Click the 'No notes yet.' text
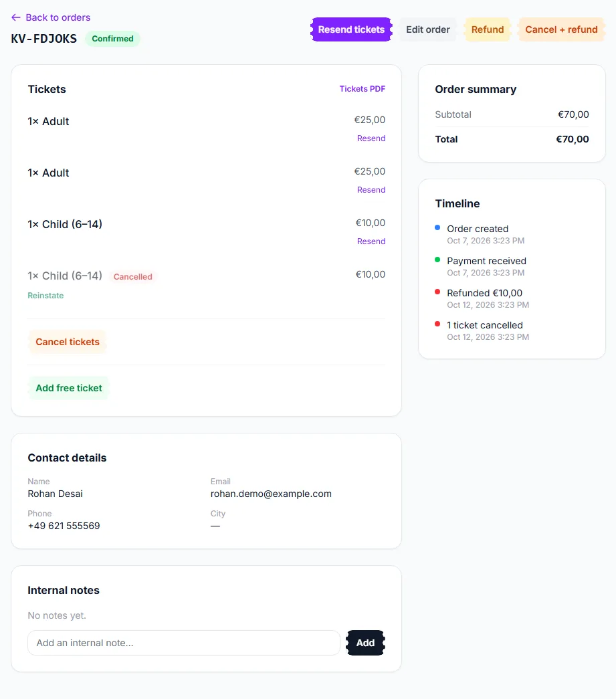The height and width of the screenshot is (699, 616). [x=57, y=615]
